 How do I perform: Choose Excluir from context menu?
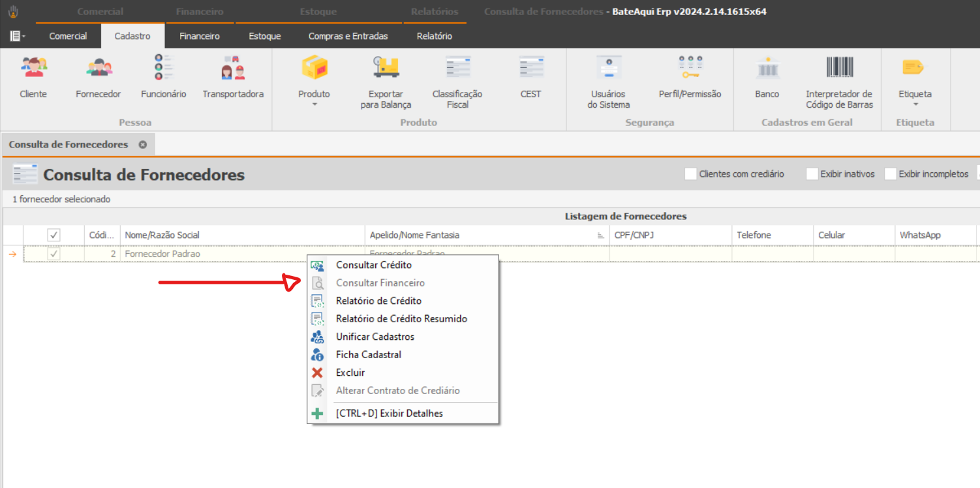(x=403, y=373)
